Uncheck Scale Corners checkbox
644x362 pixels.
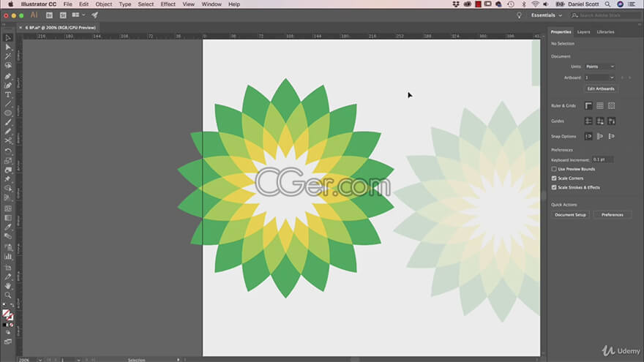pos(554,178)
